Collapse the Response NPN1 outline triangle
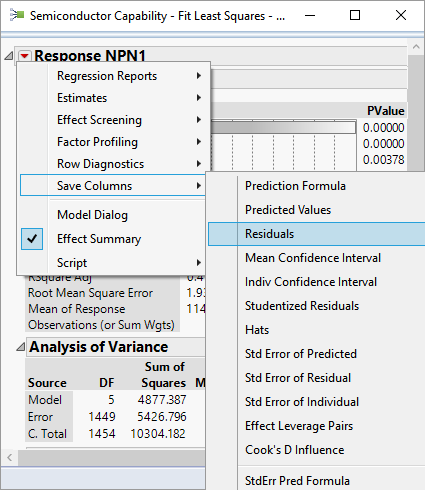 tap(9, 56)
